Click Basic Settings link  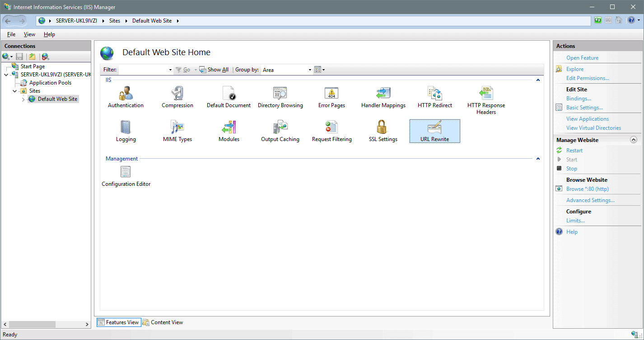point(584,108)
